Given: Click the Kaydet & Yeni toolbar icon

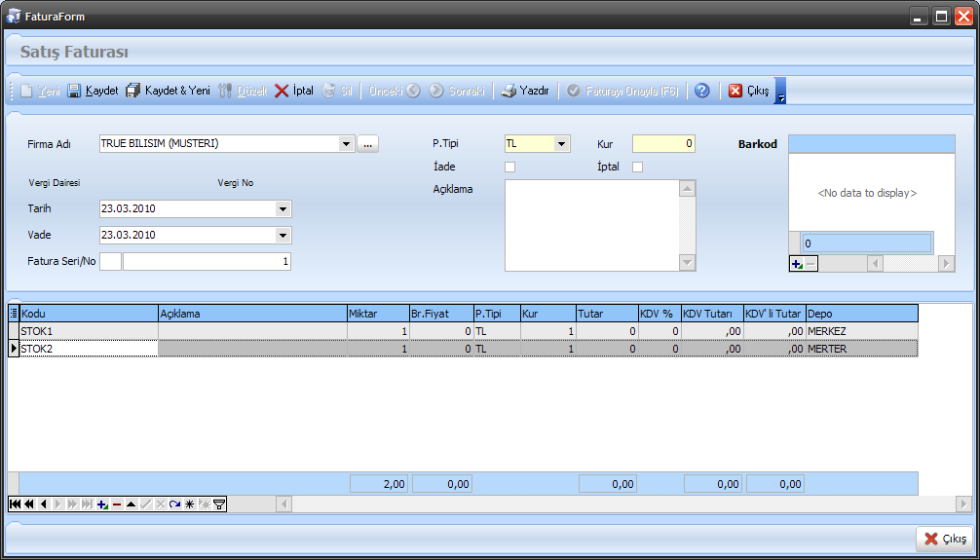Looking at the screenshot, I should point(133,91).
